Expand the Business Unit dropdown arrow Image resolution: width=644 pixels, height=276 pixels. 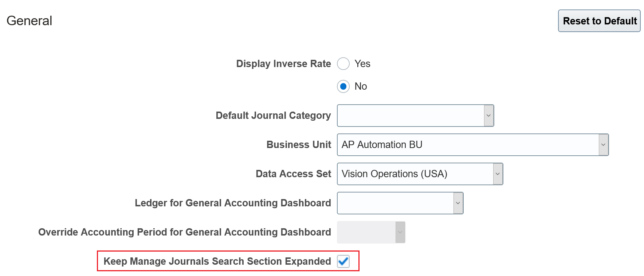click(x=604, y=145)
